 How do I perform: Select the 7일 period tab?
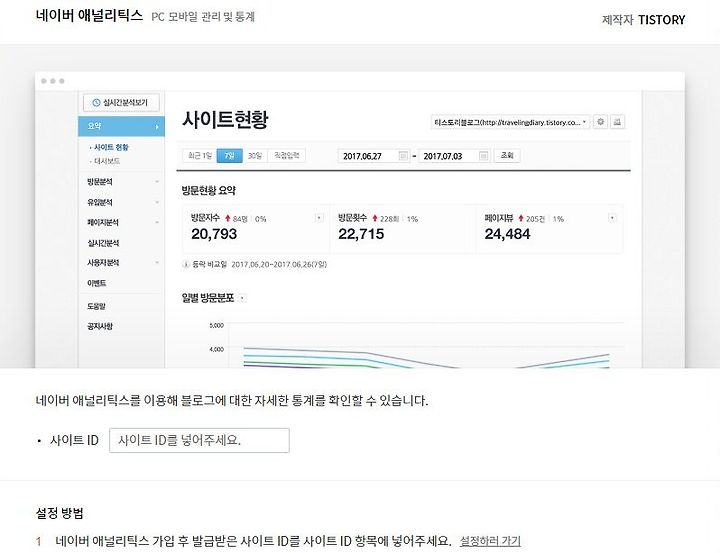[229, 156]
